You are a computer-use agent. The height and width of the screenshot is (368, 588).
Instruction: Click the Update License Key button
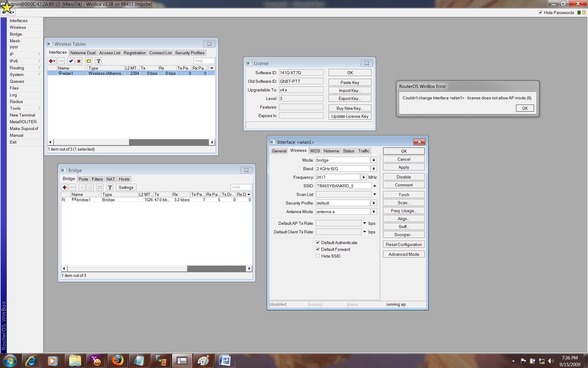coord(350,116)
